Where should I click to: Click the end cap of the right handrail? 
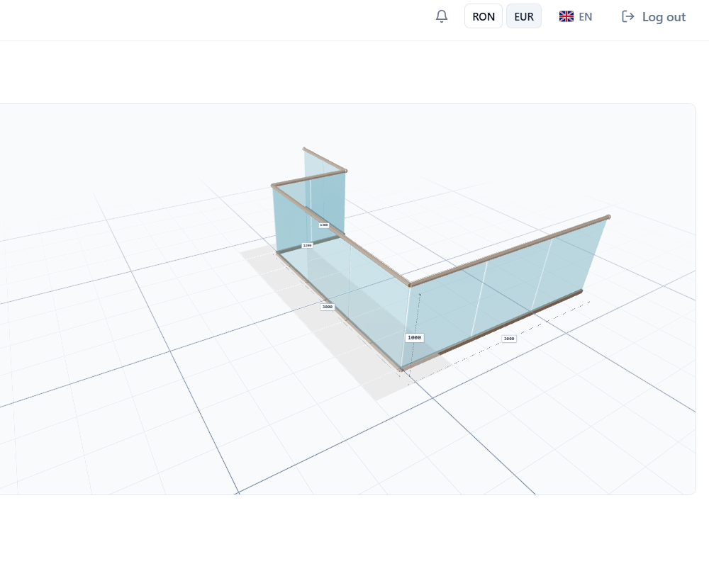[608, 217]
